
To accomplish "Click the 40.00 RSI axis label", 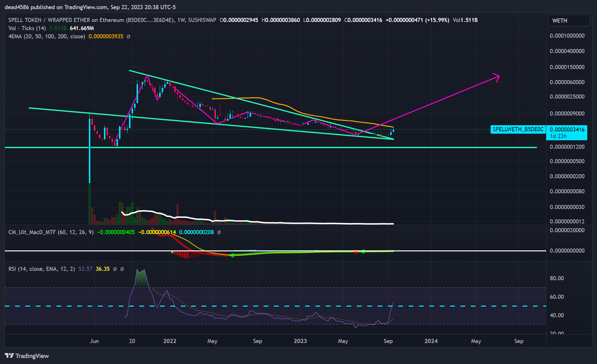I will click(x=557, y=315).
